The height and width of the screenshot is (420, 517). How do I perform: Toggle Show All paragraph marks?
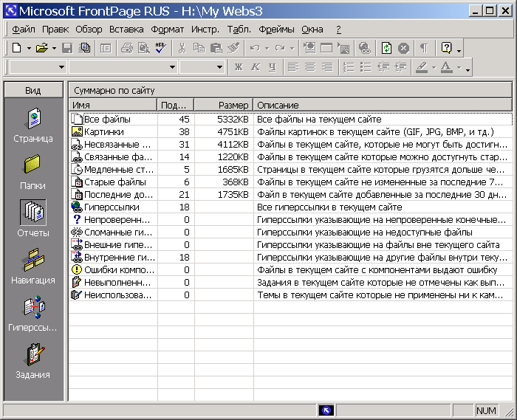(425, 48)
